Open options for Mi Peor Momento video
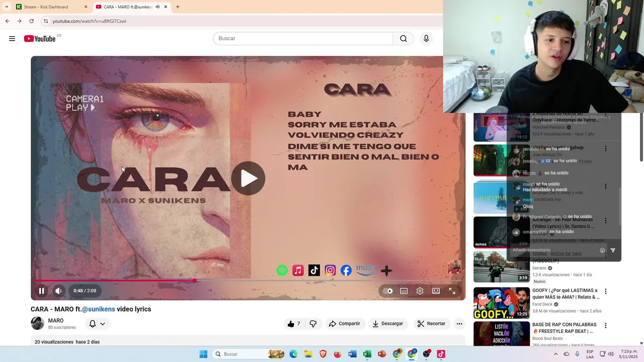 (606, 221)
